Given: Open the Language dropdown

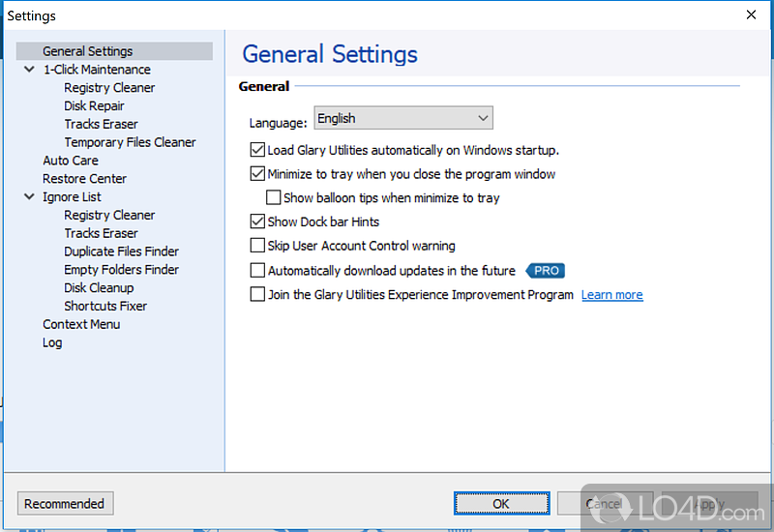Looking at the screenshot, I should coord(403,118).
